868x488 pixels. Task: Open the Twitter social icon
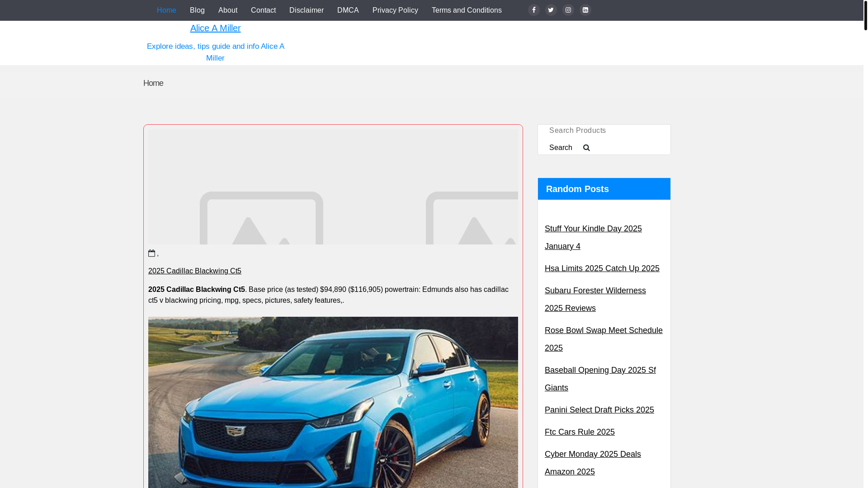point(551,10)
